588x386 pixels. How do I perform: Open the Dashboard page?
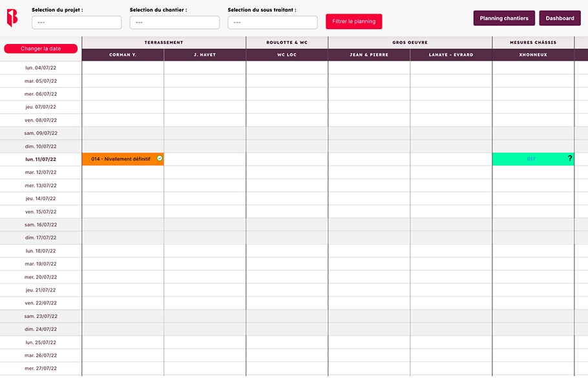(560, 18)
